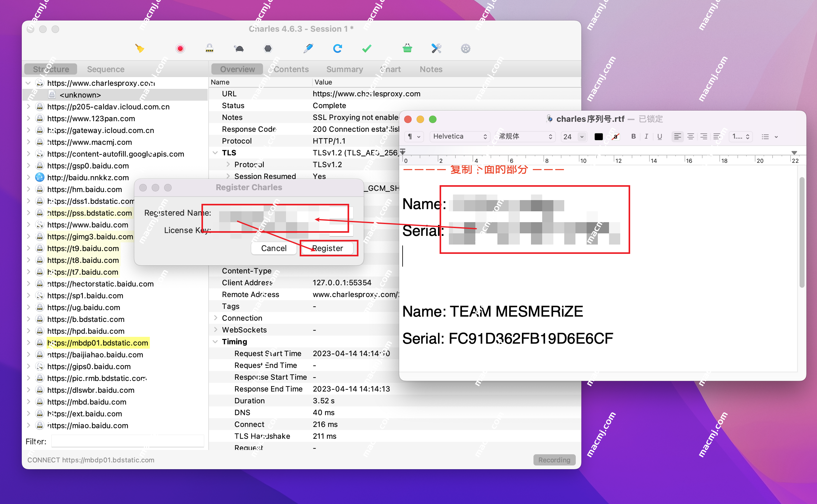Click the Value column header
Image resolution: width=817 pixels, height=504 pixels.
[323, 82]
